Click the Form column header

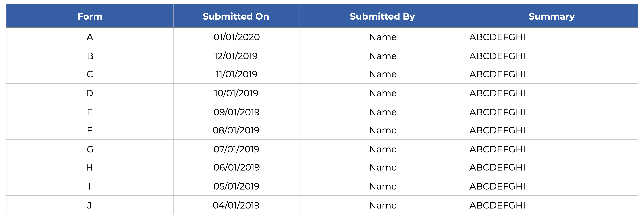pyautogui.click(x=90, y=16)
